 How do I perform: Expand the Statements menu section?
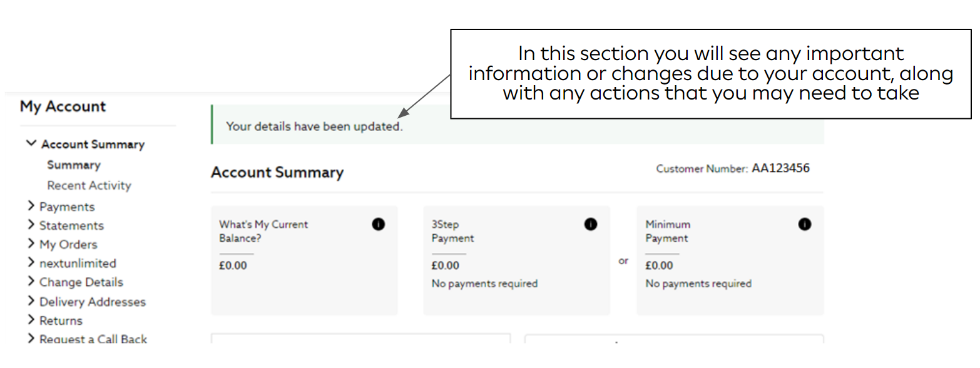click(31, 225)
